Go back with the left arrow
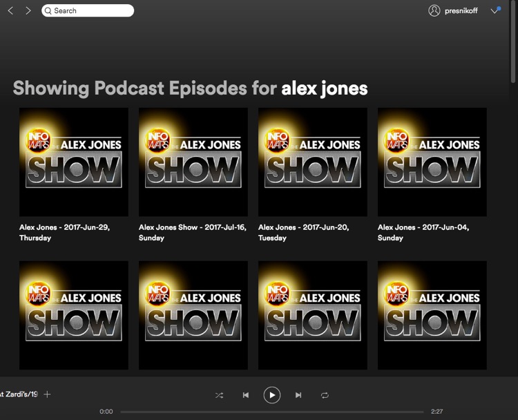The image size is (518, 420). [x=10, y=11]
